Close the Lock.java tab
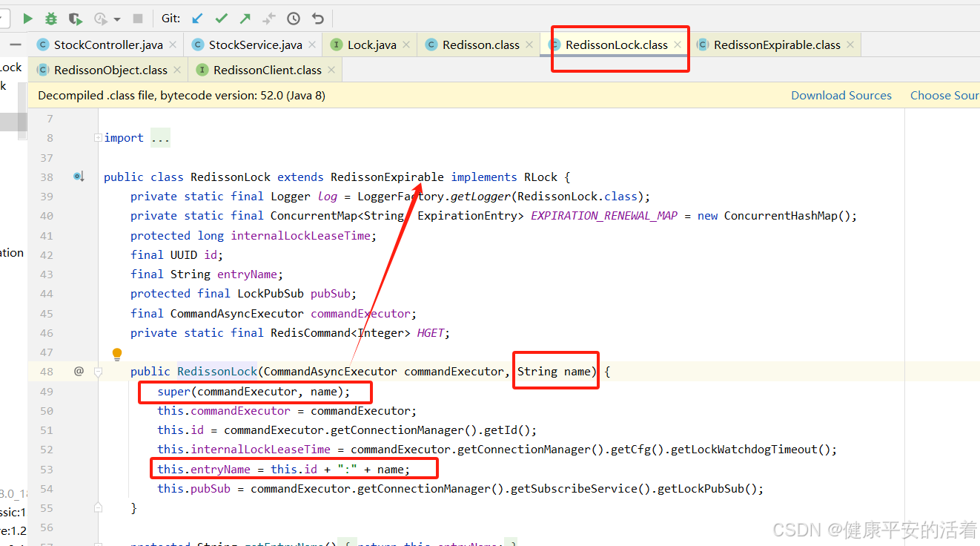This screenshot has width=980, height=546. coord(406,45)
